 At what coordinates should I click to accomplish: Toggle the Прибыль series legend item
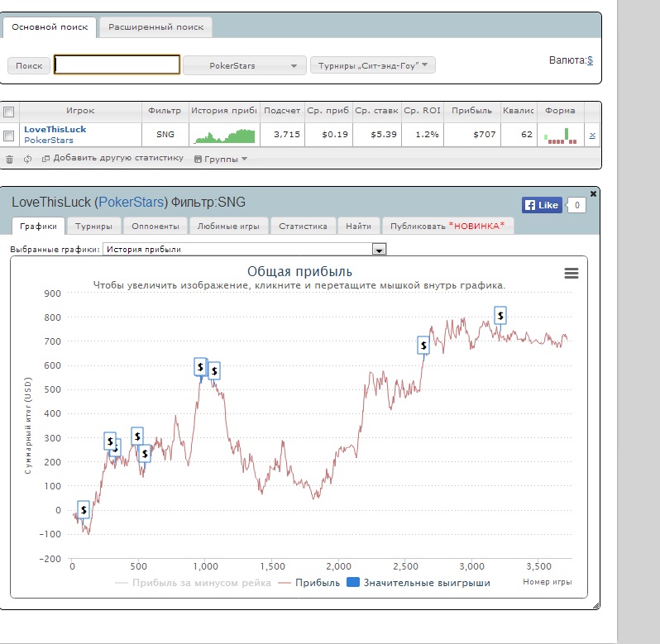[309, 583]
